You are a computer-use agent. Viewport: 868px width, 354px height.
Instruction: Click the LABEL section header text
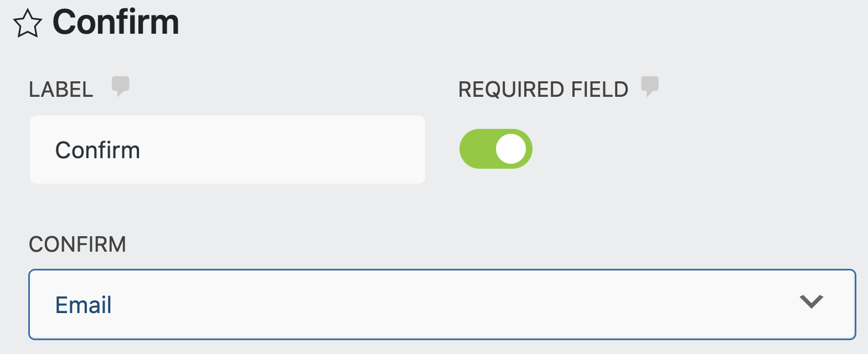coord(61,88)
